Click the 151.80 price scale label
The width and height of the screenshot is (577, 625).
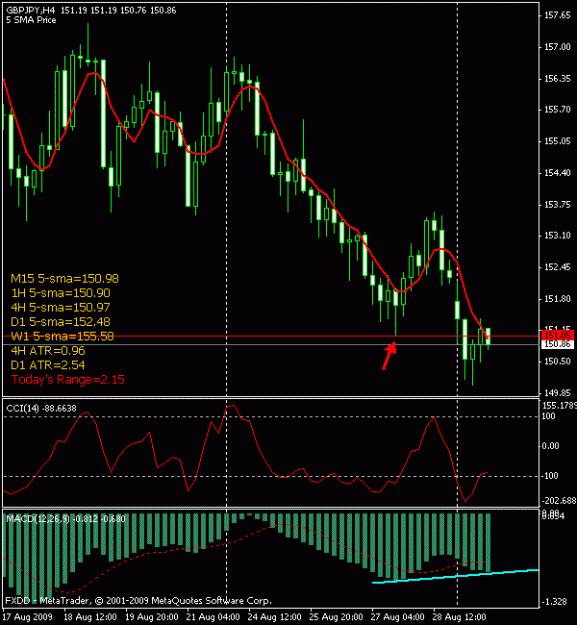click(x=557, y=299)
